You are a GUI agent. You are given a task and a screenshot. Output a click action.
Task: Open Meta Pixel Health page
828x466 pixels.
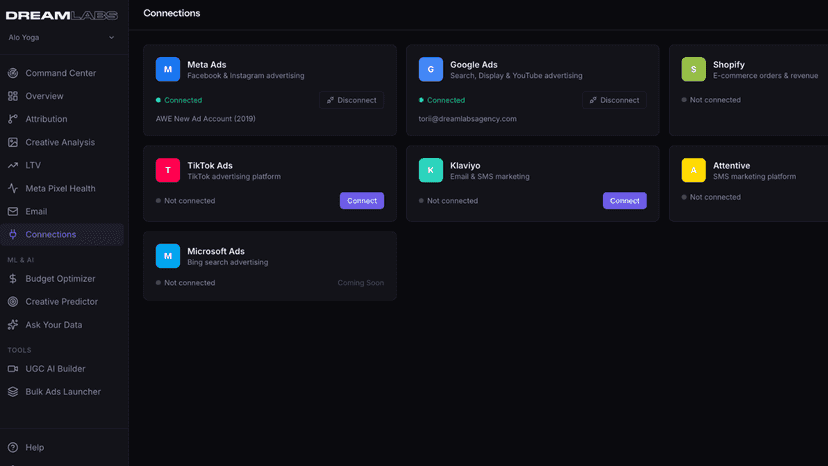click(x=62, y=188)
